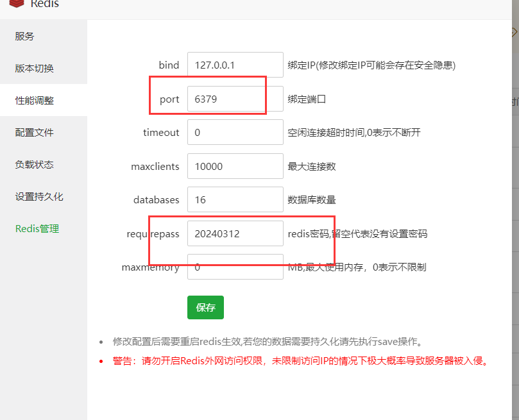
Task: Click the port label text
Action: coord(169,99)
